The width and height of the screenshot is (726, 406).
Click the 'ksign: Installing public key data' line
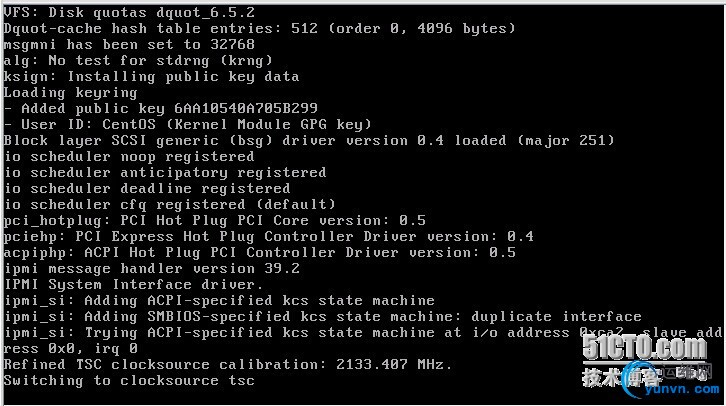pyautogui.click(x=151, y=77)
